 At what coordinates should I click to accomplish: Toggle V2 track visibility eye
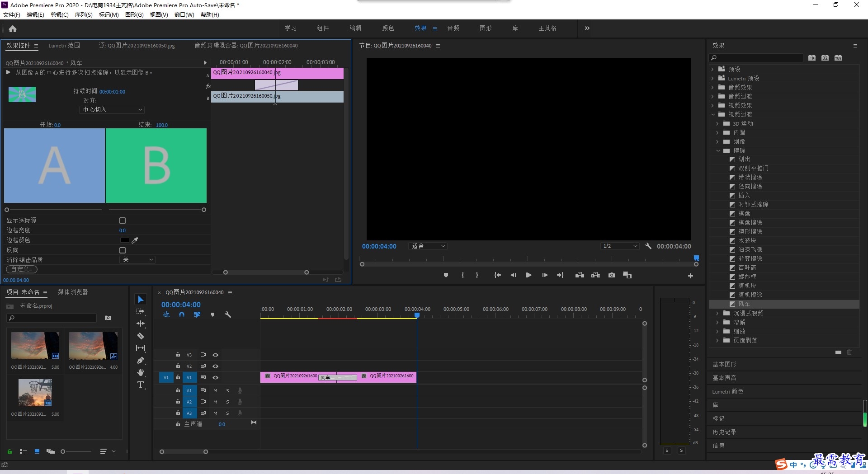pos(216,366)
